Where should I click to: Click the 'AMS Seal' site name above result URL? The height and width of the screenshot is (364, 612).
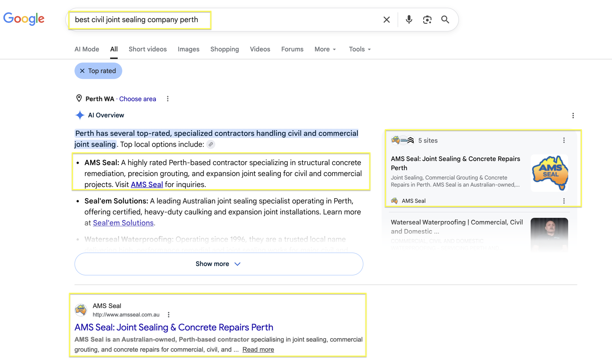tap(107, 306)
